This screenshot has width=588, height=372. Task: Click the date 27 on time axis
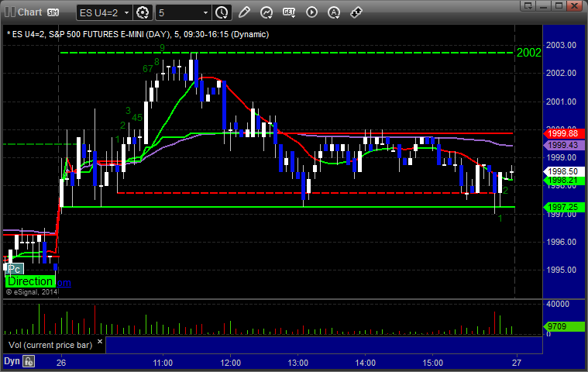click(x=517, y=363)
